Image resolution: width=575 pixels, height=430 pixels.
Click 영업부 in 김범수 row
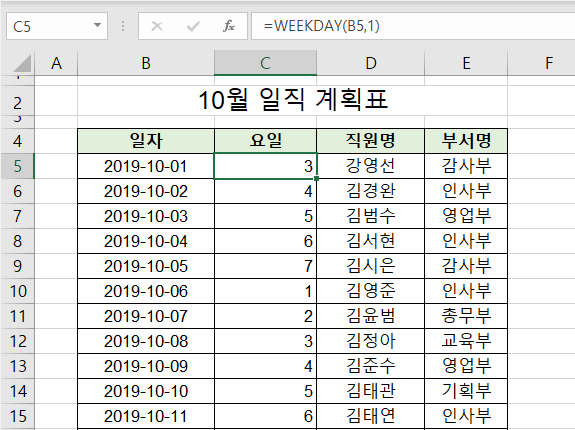point(466,216)
